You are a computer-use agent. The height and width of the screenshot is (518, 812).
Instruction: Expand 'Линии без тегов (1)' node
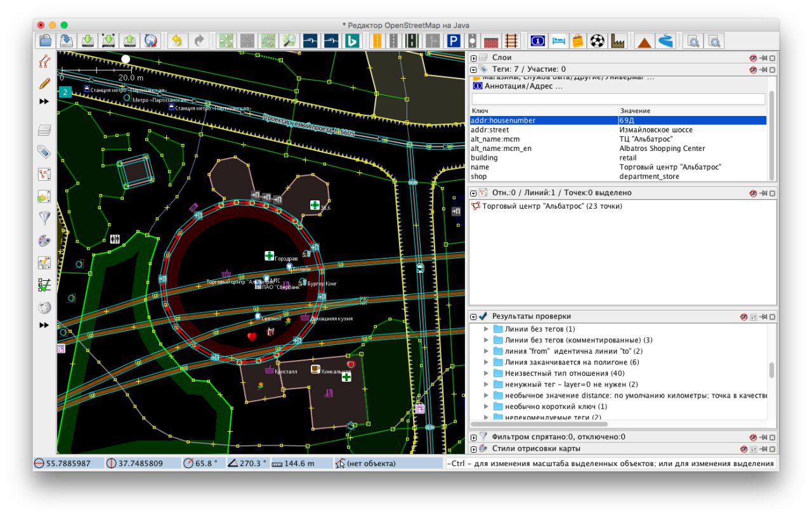(487, 329)
